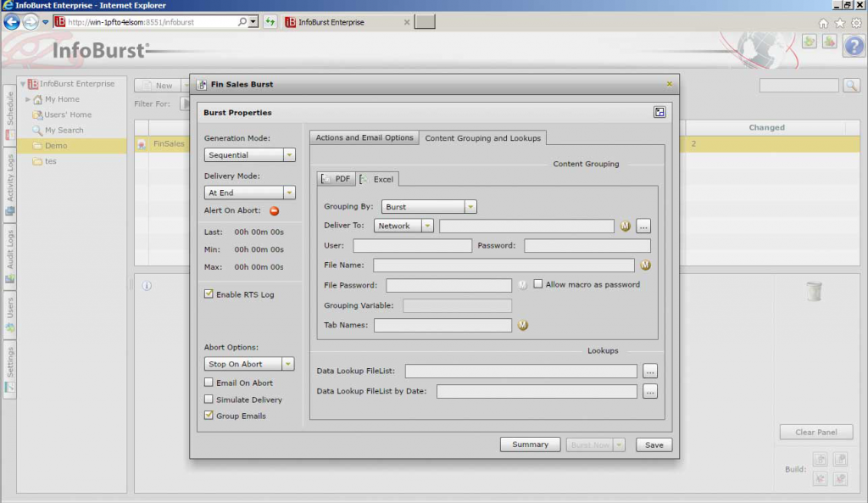Toggle Group Emails checkbox
Image resolution: width=868 pixels, height=503 pixels.
click(209, 415)
